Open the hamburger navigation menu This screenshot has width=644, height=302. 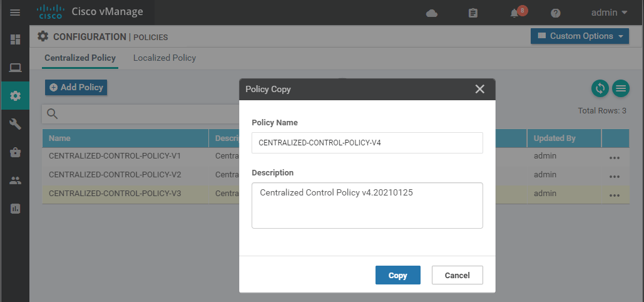[x=15, y=13]
